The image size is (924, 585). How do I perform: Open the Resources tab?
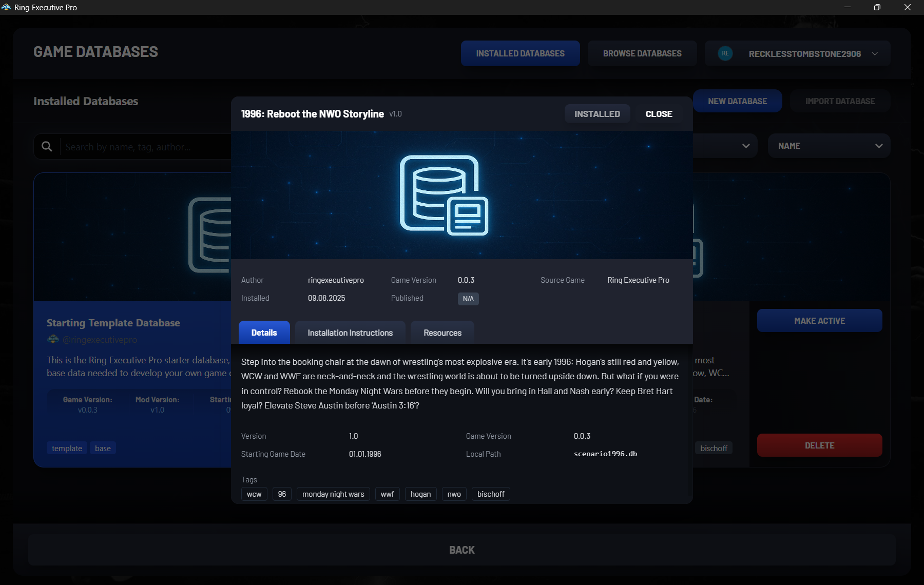[442, 333]
